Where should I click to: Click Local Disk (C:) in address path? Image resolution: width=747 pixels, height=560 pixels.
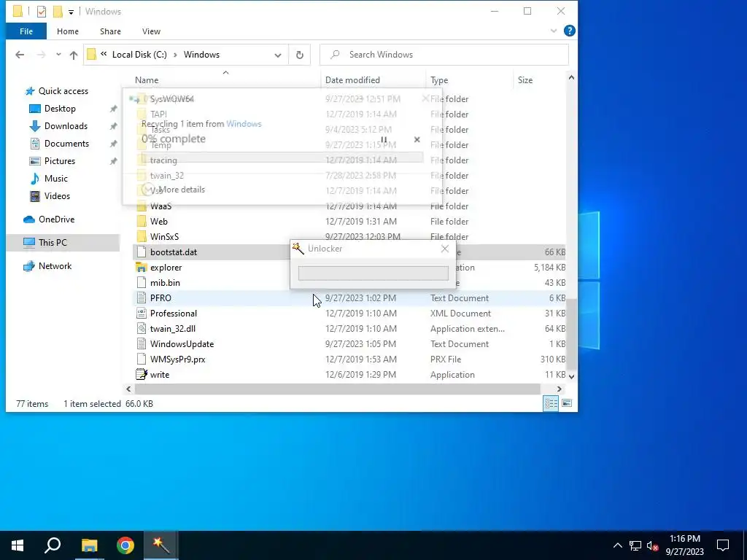(139, 55)
